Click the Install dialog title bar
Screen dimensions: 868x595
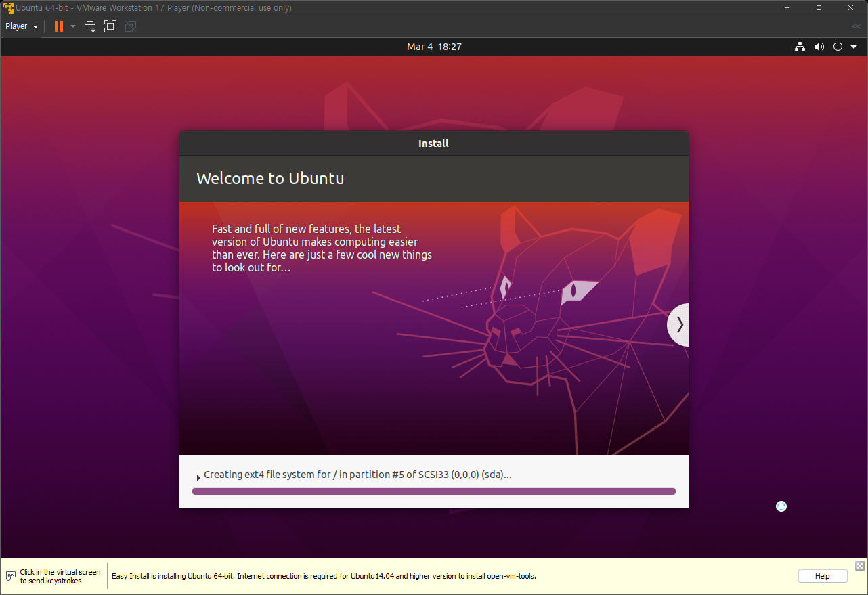click(434, 144)
